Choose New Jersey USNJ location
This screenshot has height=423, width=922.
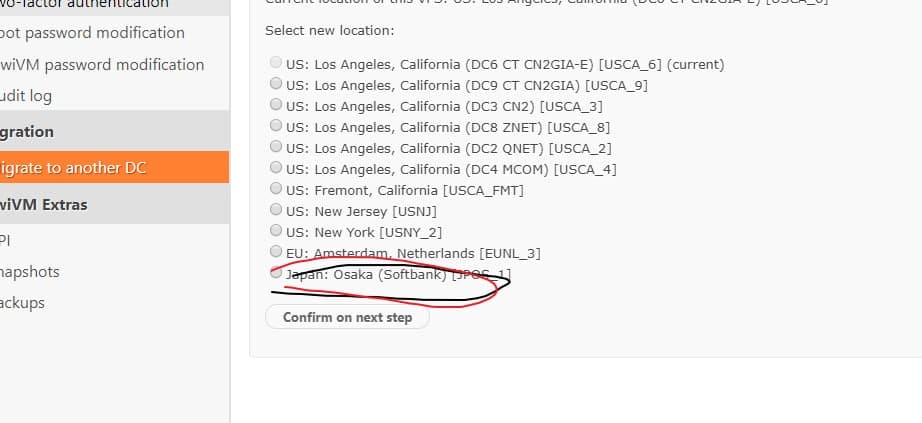pos(276,210)
